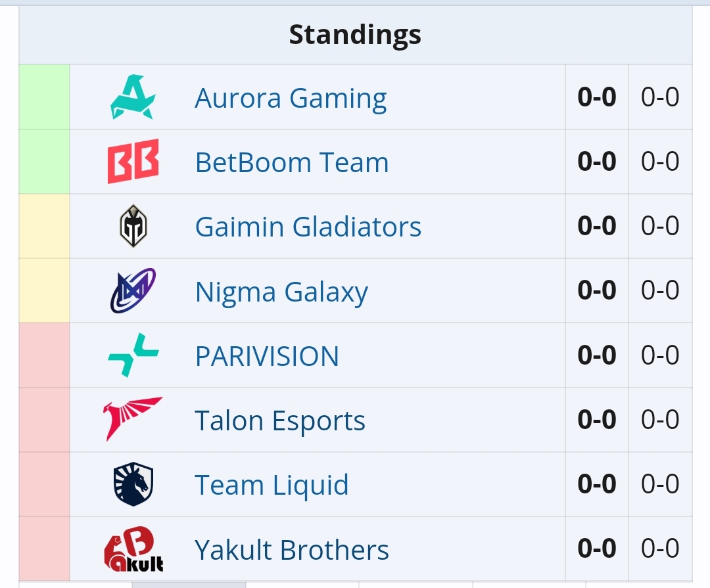
Task: Visit the Gaimin Gladiators team link
Action: click(x=308, y=227)
